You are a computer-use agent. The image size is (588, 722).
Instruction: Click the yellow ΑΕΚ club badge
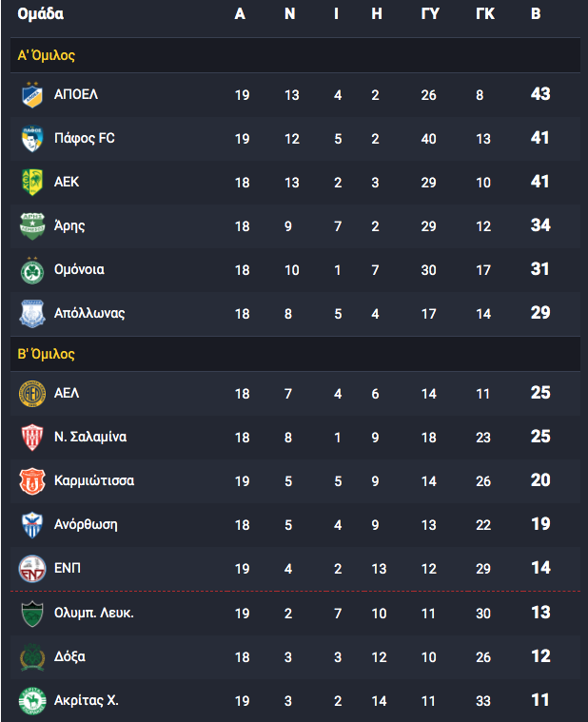[32, 182]
